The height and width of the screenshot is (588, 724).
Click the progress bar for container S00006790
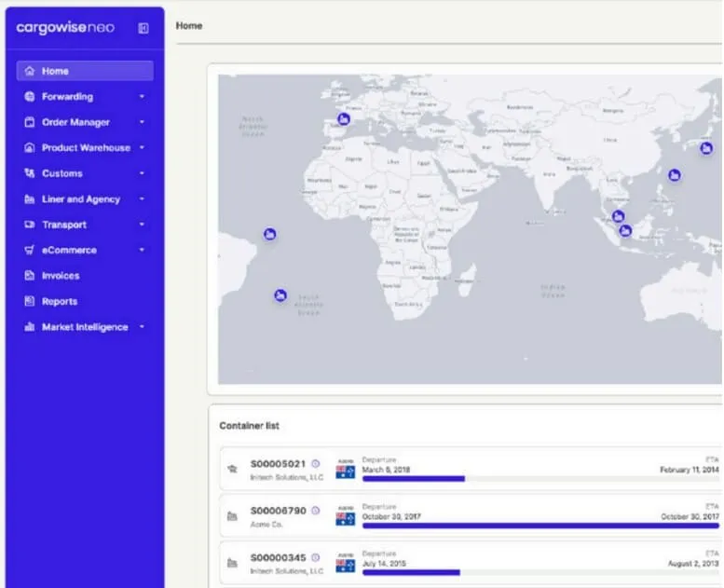[x=540, y=526]
